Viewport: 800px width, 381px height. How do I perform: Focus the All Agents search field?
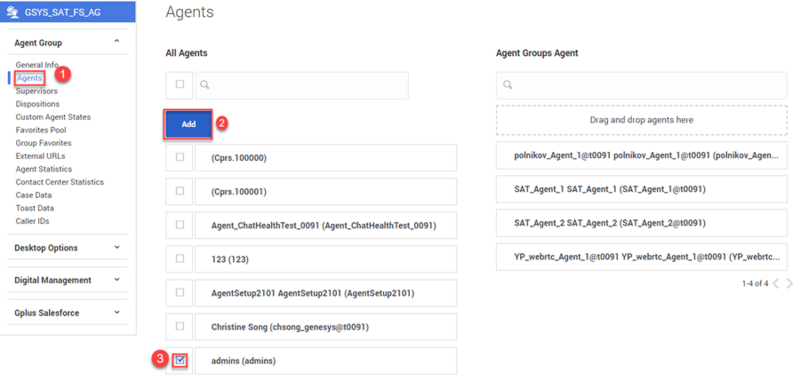tap(302, 85)
